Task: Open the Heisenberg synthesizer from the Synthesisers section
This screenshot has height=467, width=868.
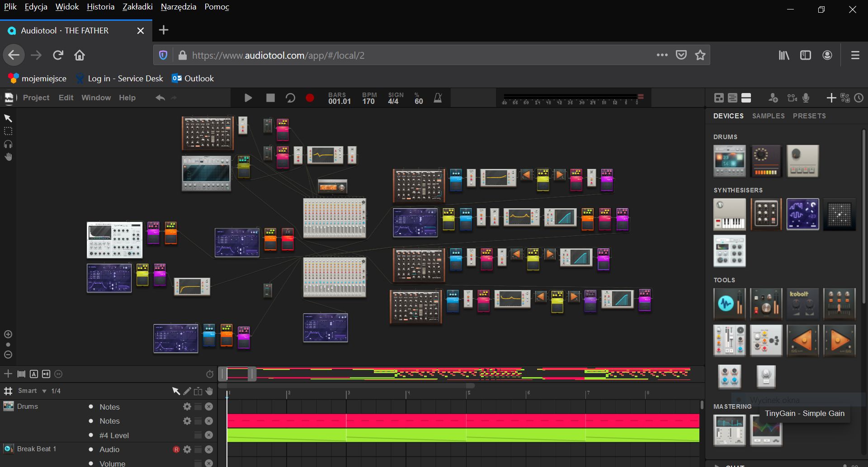Action: click(802, 214)
